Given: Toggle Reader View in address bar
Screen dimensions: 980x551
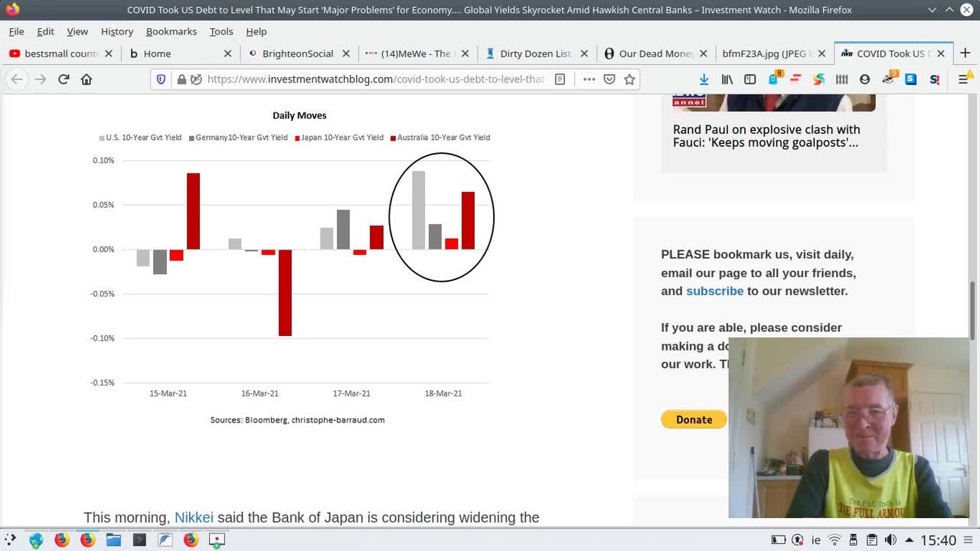Looking at the screenshot, I should pyautogui.click(x=560, y=80).
